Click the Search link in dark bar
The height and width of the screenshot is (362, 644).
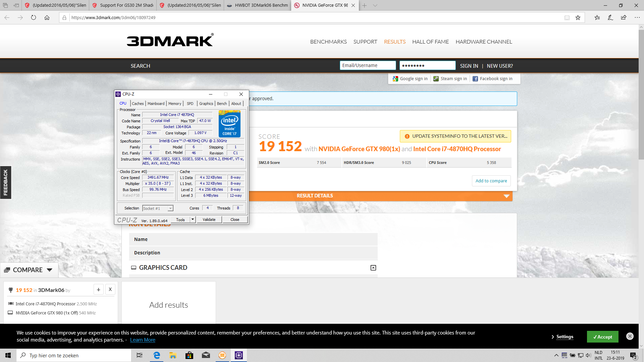(x=141, y=66)
